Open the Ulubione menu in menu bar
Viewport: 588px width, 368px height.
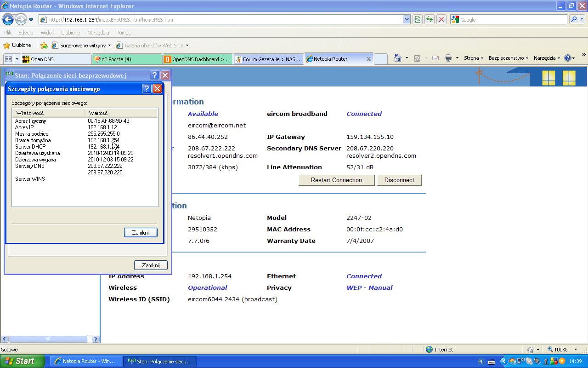click(x=71, y=33)
